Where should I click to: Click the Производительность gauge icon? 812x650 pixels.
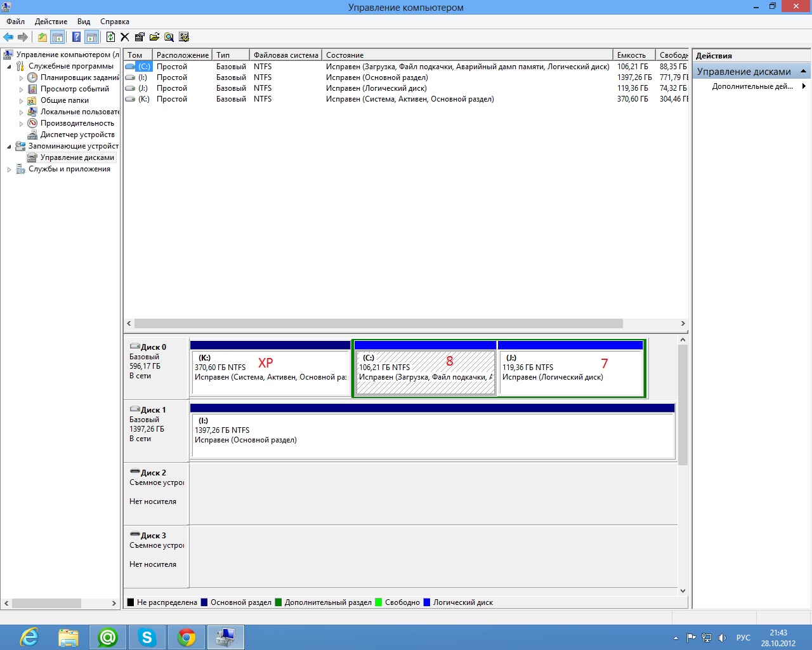[32, 123]
